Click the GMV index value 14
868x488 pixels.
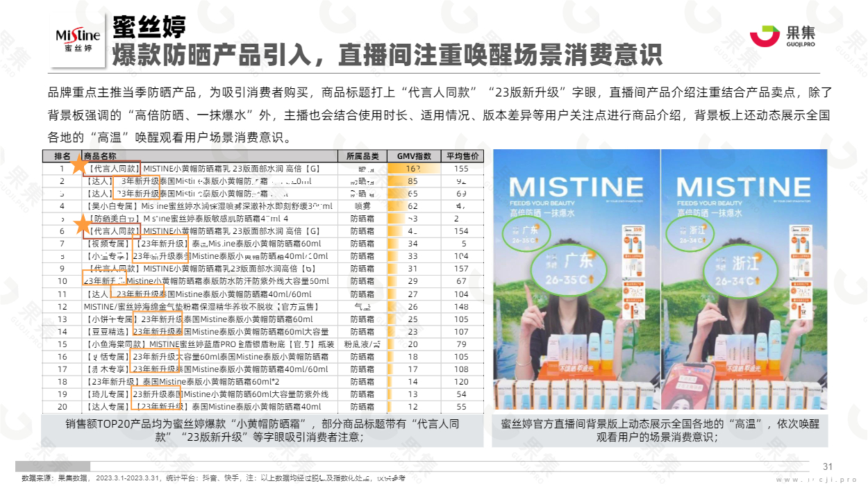pos(413,381)
